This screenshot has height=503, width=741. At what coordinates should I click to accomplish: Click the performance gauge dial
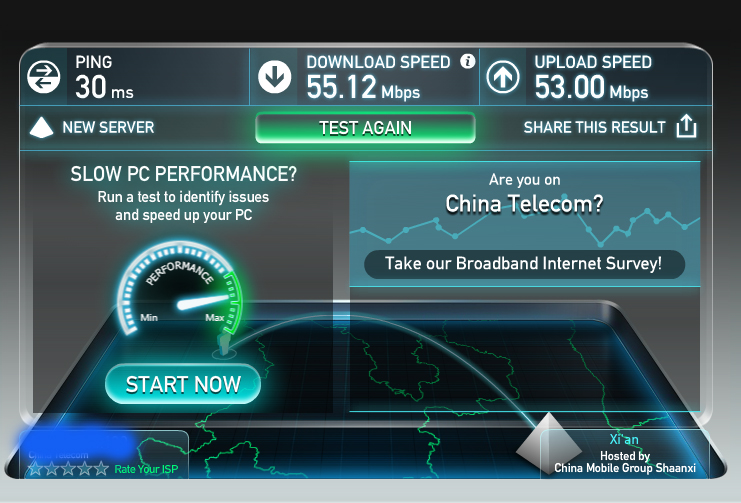(x=180, y=289)
